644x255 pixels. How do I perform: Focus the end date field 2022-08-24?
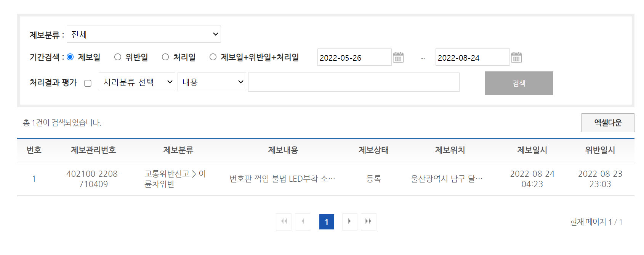click(x=473, y=57)
